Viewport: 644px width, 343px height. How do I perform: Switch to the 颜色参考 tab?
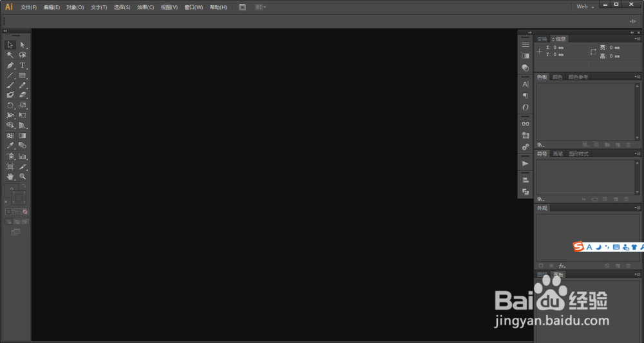[x=578, y=77]
